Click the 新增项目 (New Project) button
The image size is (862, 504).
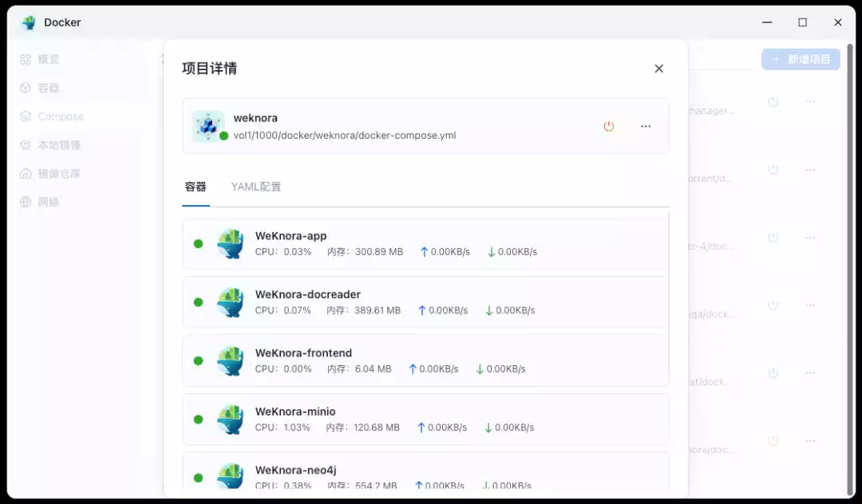click(801, 59)
